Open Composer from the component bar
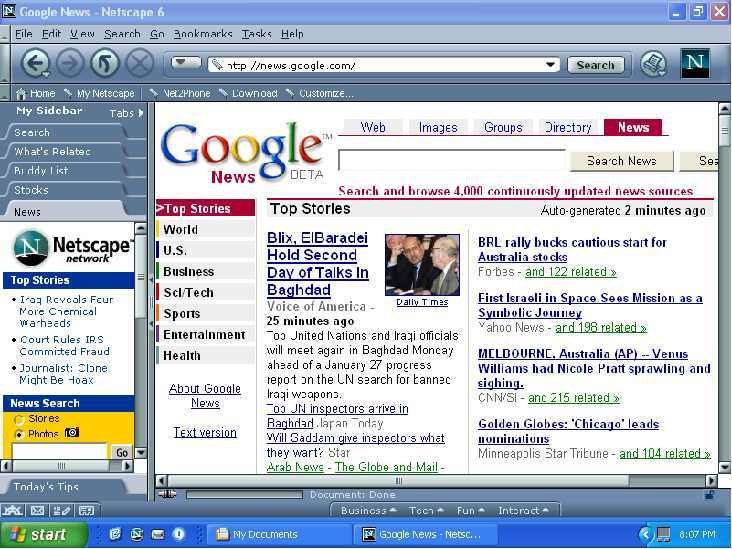The height and width of the screenshot is (549, 732). (62, 510)
